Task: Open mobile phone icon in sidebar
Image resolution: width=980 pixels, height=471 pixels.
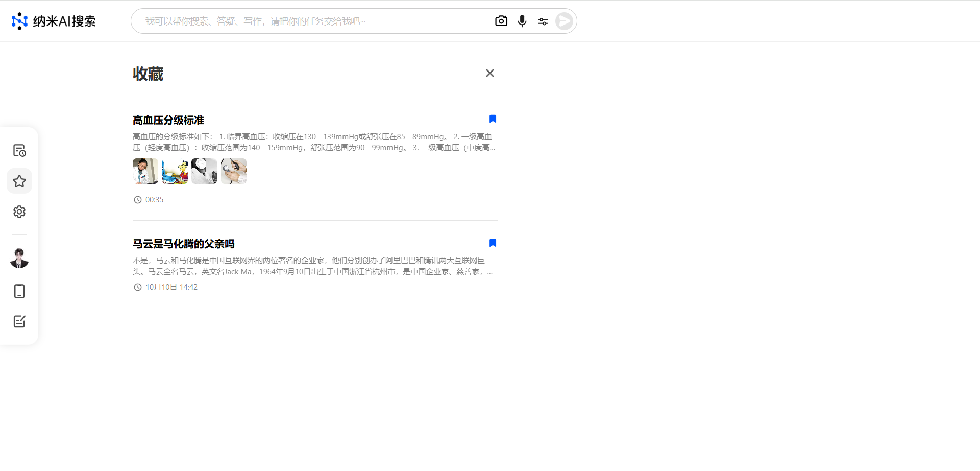Action: [x=19, y=291]
